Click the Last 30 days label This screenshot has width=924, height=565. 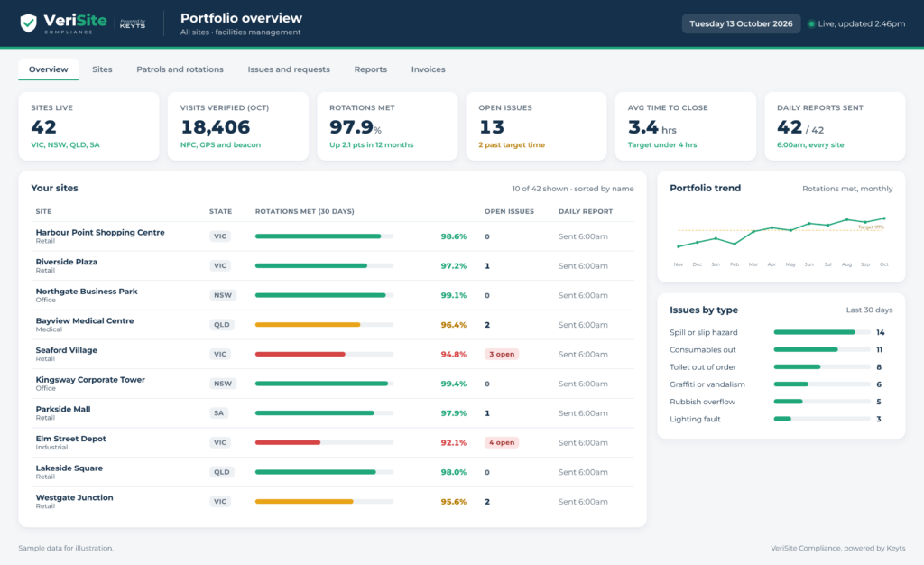869,310
